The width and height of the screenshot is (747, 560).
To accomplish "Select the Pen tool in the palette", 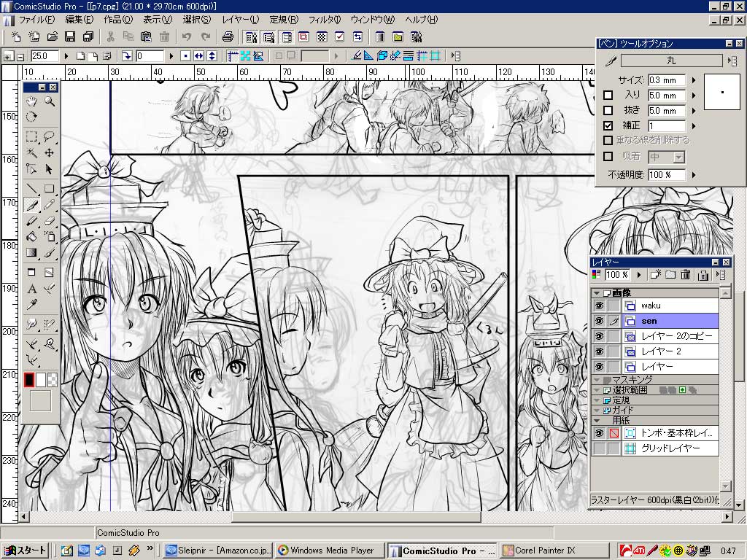I will pyautogui.click(x=31, y=205).
